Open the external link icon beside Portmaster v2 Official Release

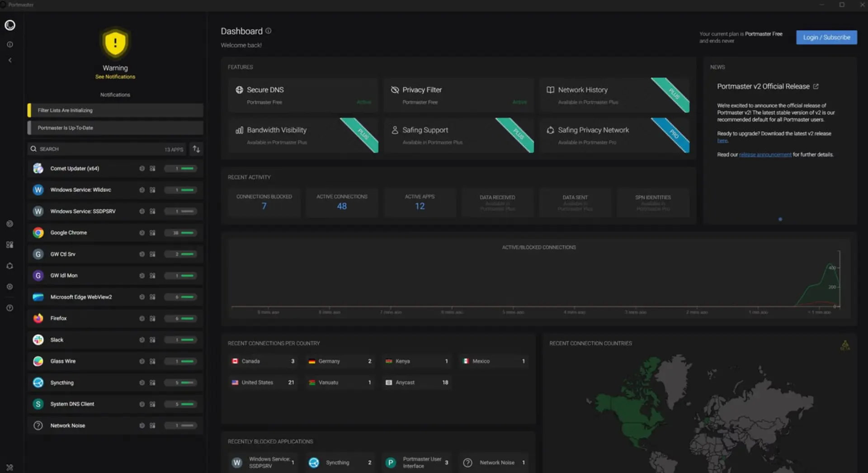816,86
